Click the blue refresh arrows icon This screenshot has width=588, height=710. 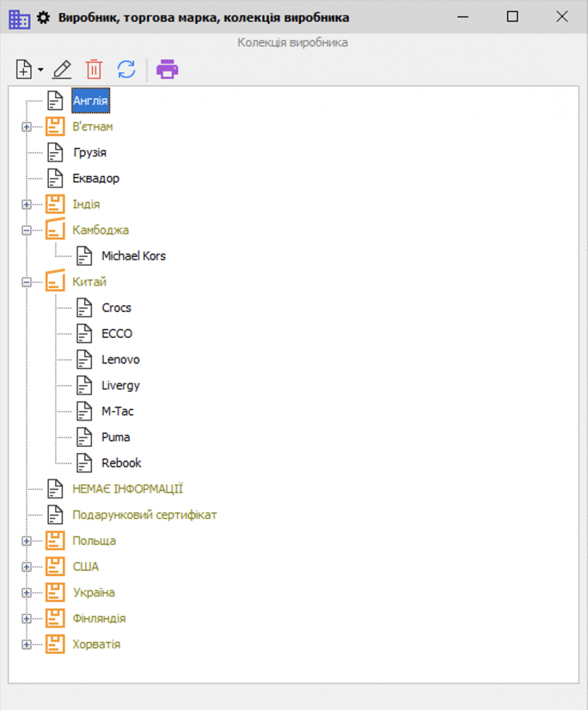126,70
